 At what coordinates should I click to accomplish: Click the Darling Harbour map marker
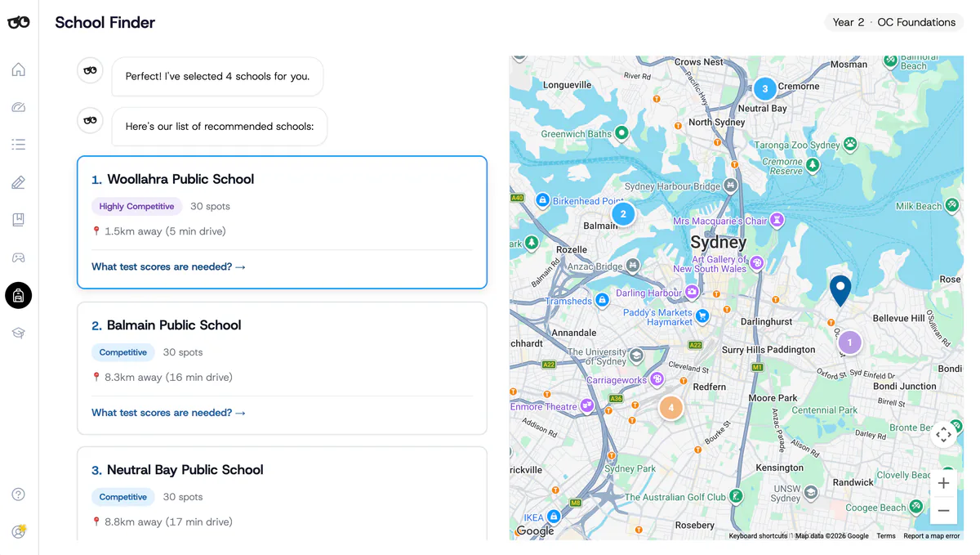tap(692, 292)
